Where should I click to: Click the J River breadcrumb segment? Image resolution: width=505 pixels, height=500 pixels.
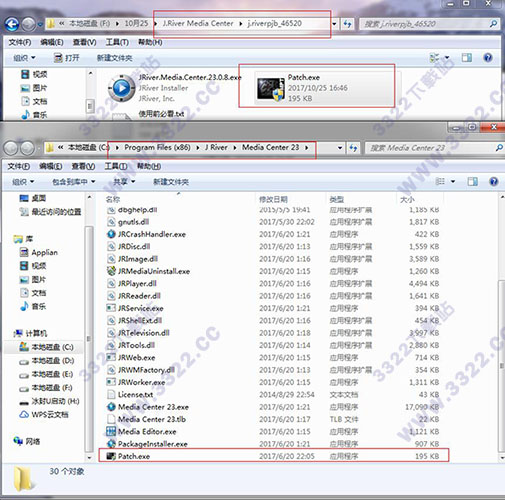tap(216, 147)
